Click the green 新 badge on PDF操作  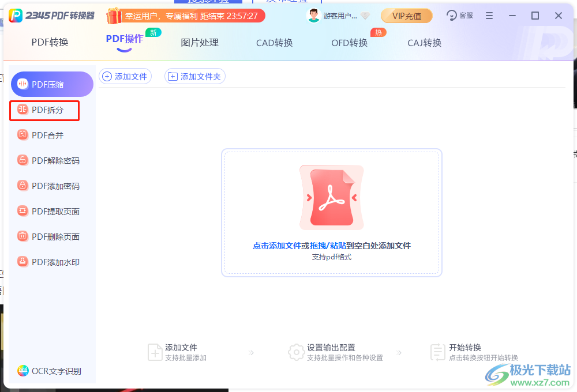pyautogui.click(x=153, y=32)
